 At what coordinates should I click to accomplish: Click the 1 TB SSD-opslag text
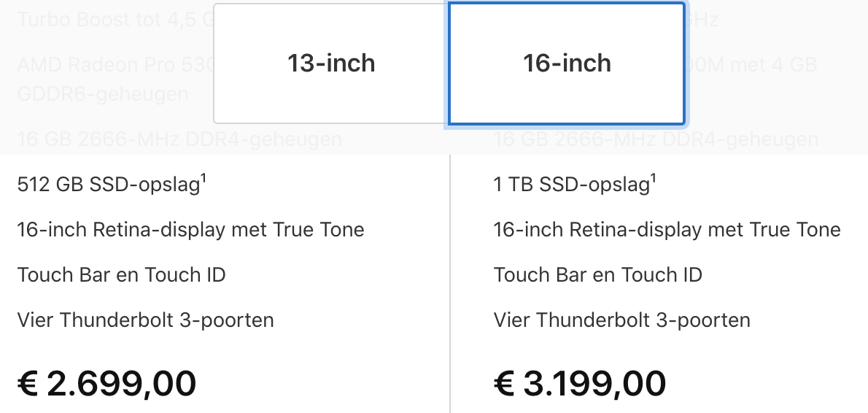(571, 185)
